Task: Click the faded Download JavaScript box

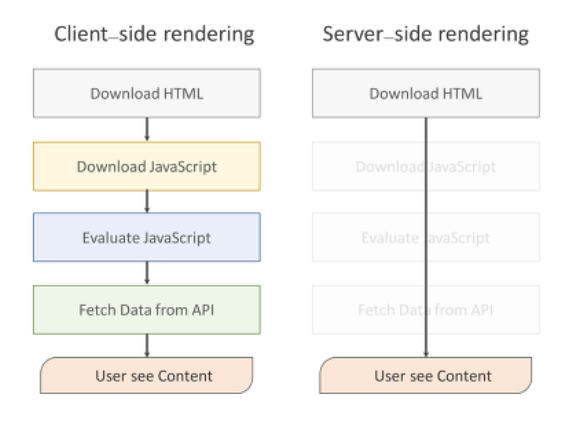Action: point(426,166)
